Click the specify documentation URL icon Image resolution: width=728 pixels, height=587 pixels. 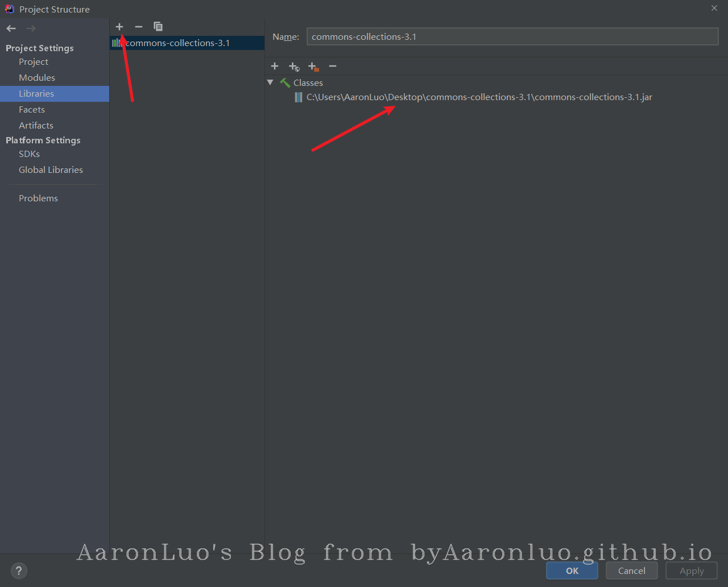coord(294,67)
